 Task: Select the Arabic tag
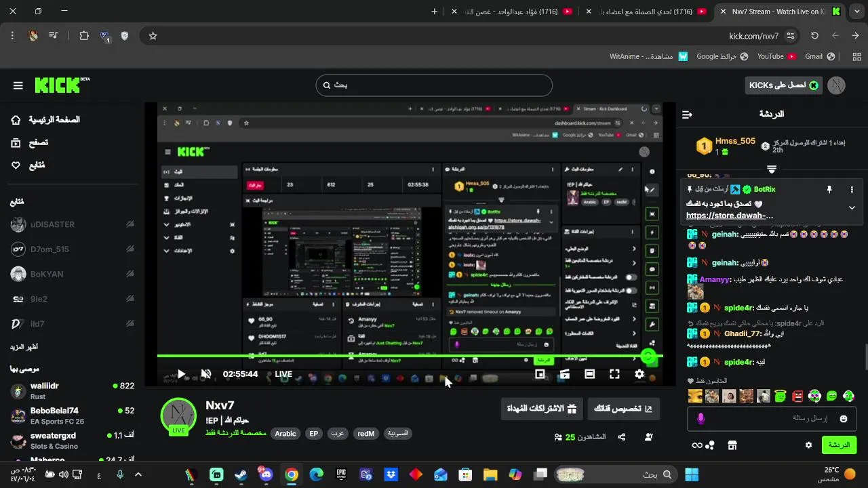(285, 434)
